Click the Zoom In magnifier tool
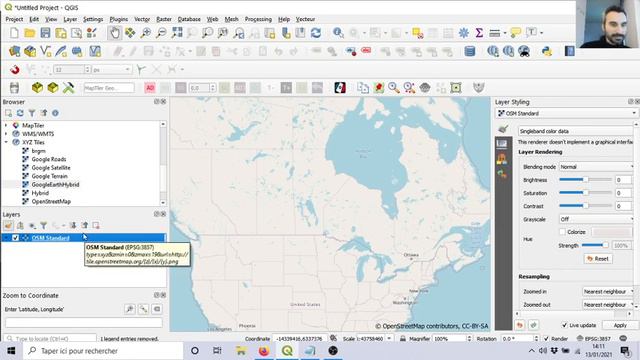The height and width of the screenshot is (360, 640). 146,33
